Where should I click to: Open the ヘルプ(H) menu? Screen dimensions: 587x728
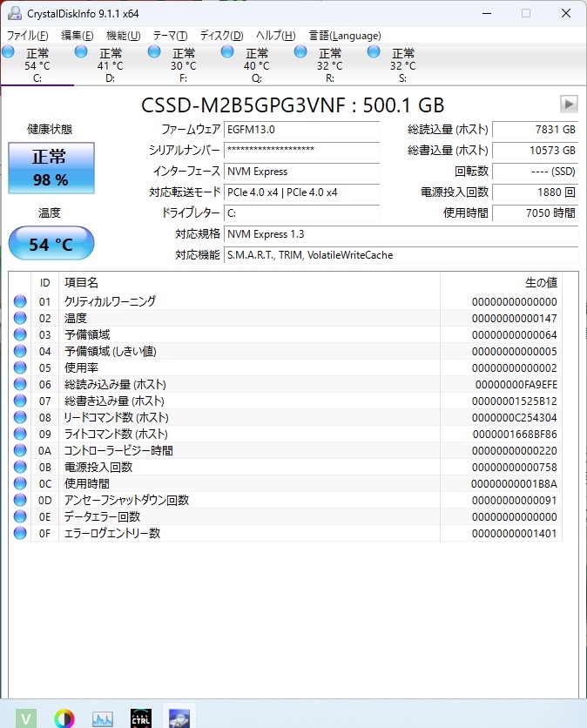point(275,36)
